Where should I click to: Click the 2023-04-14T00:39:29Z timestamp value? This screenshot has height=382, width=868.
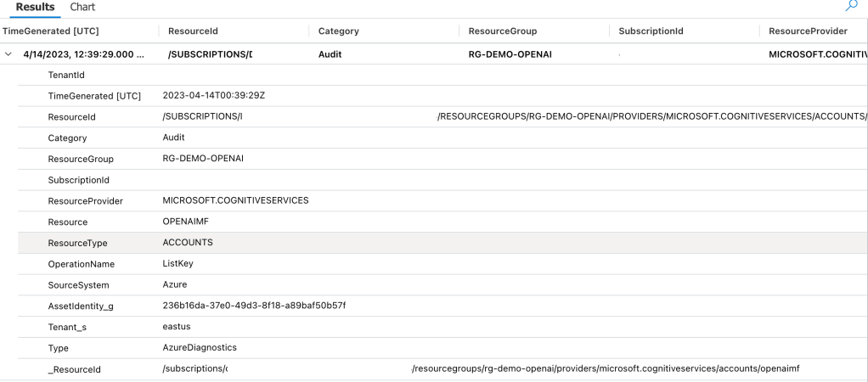click(x=213, y=96)
